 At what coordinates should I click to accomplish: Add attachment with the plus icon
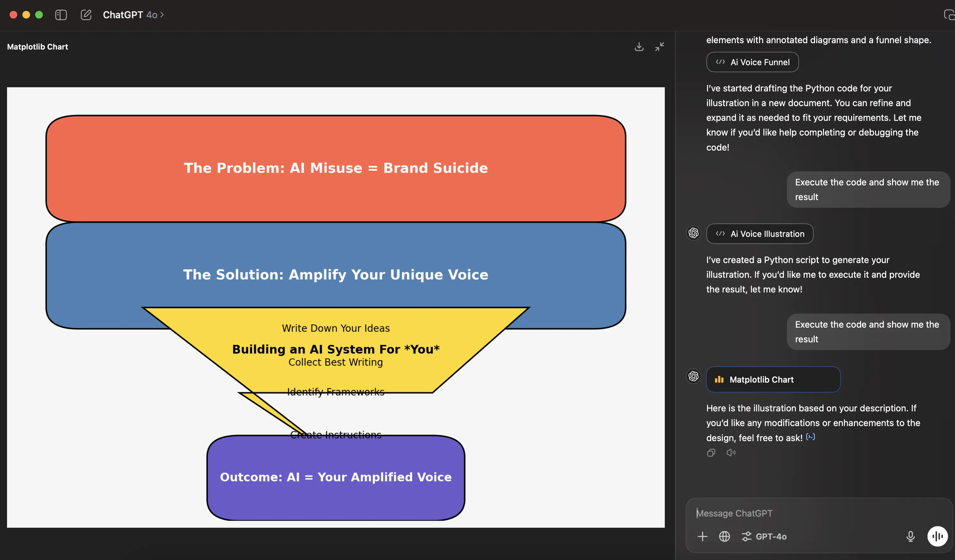click(702, 536)
